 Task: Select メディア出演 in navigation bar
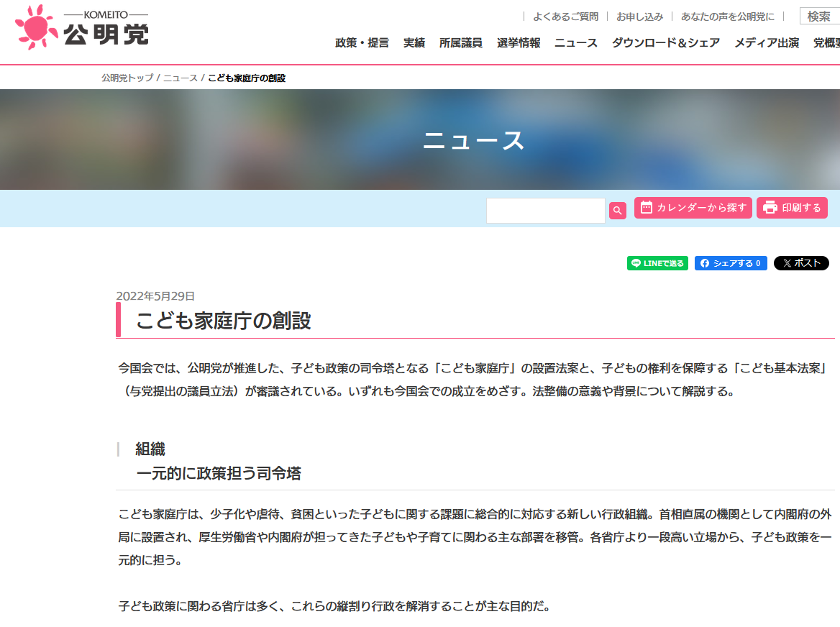pos(767,43)
